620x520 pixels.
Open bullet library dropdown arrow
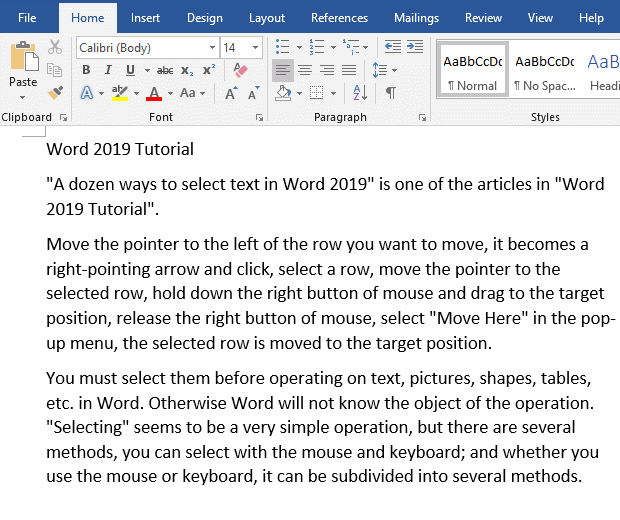click(x=299, y=47)
